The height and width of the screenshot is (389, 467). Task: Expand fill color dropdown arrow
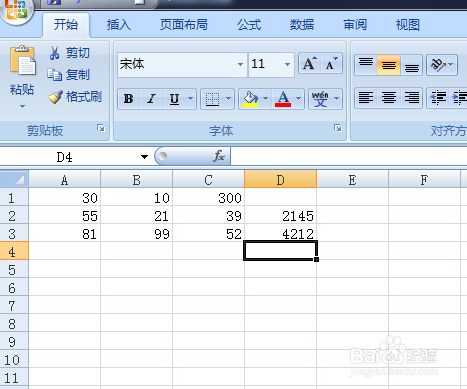click(266, 99)
